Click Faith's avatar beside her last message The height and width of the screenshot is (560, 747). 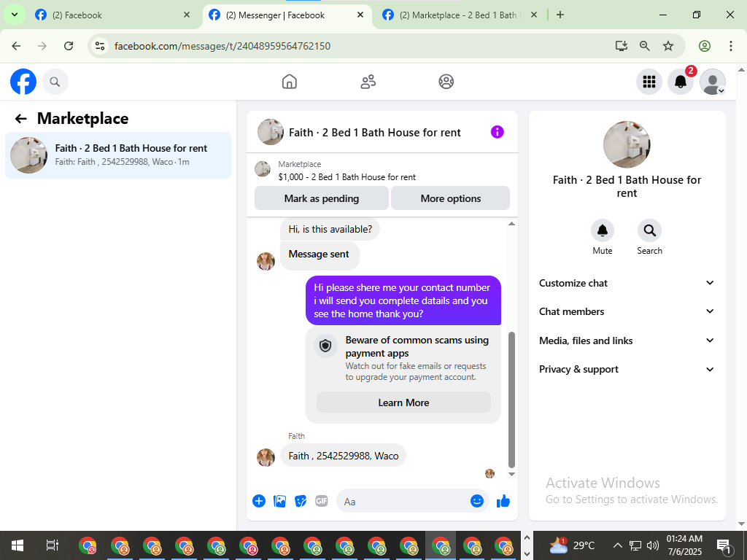pos(266,457)
